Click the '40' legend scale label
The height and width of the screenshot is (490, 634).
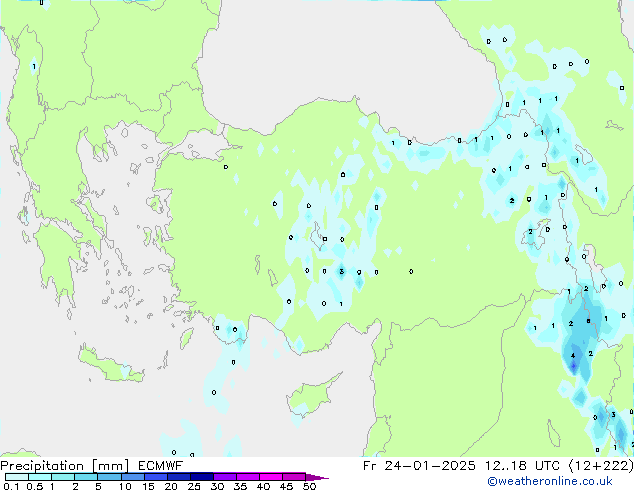(263, 486)
